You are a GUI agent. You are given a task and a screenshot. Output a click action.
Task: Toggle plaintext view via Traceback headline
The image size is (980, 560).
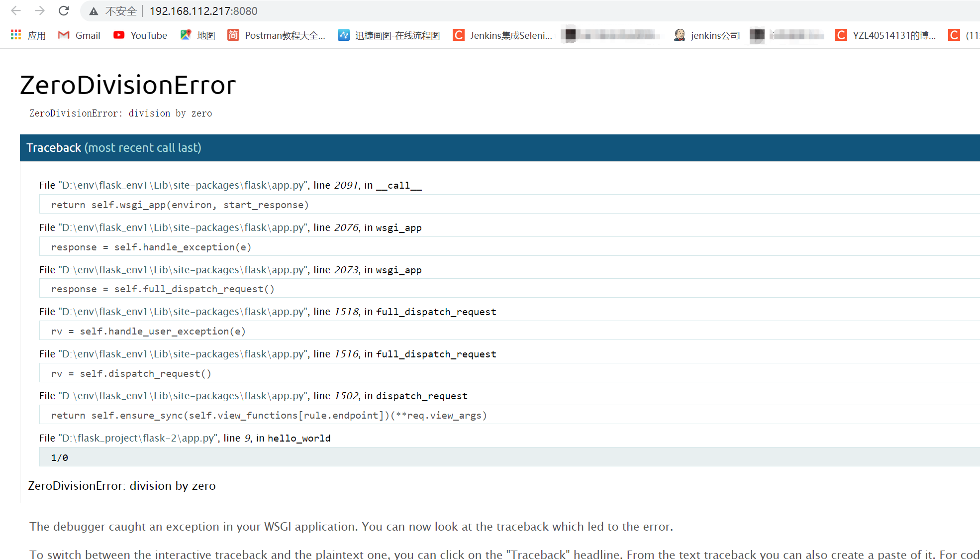pos(54,148)
